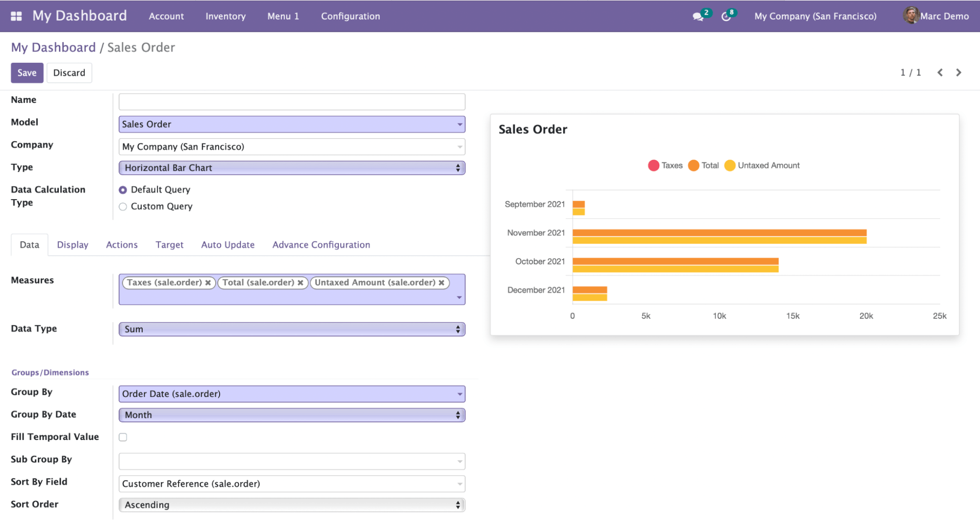
Task: Switch company My Company (San Francisco)
Action: 815,16
